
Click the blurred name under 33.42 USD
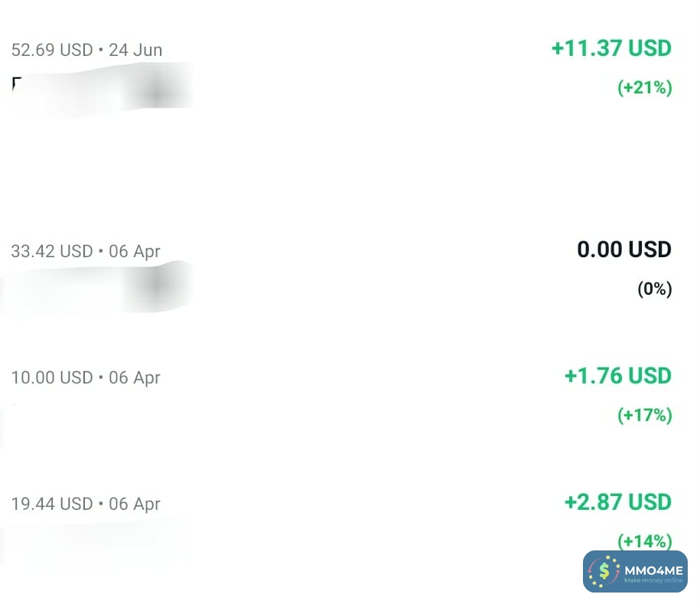coord(99,289)
